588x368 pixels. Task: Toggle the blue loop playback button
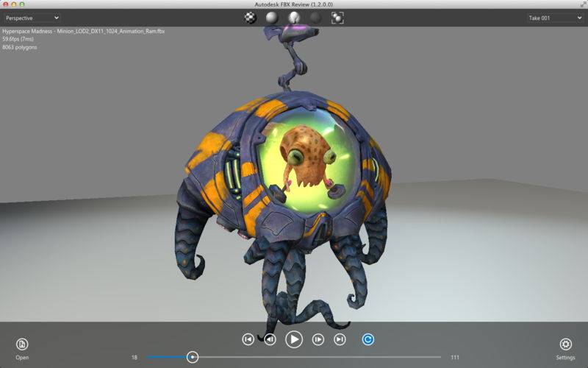pos(368,339)
